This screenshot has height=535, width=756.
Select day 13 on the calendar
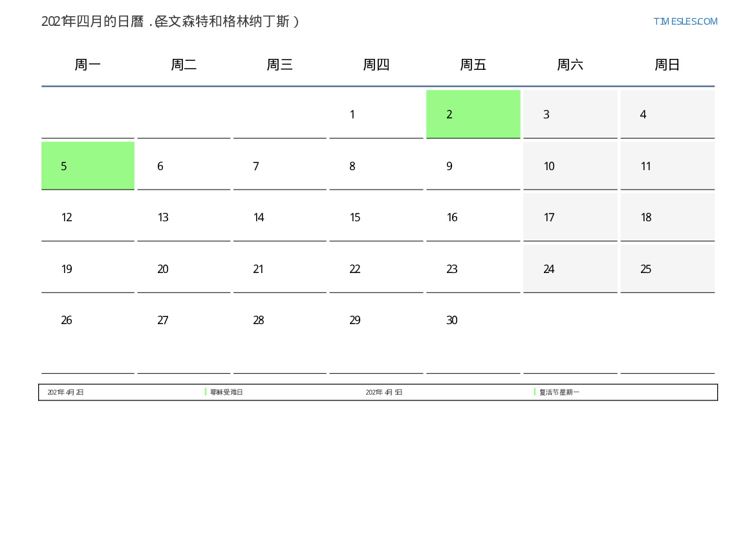[x=184, y=217]
